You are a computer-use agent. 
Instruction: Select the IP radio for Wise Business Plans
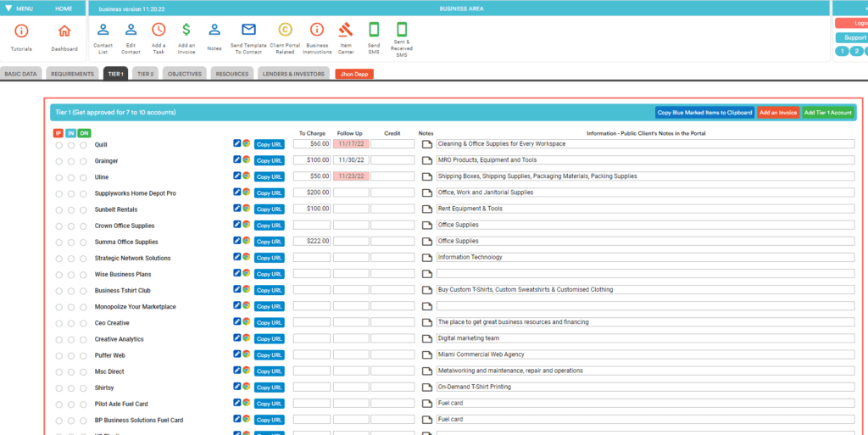tap(58, 275)
